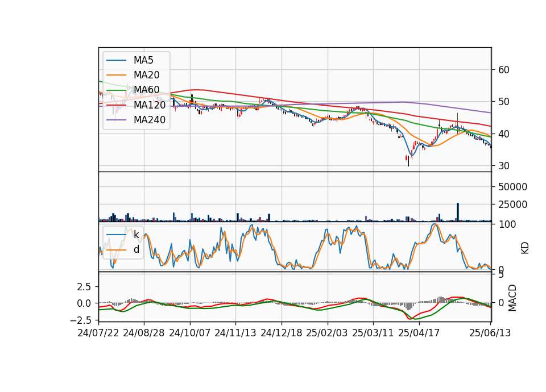Click the MACD left axis value −2.5
This screenshot has width=546, height=392.
click(x=81, y=320)
